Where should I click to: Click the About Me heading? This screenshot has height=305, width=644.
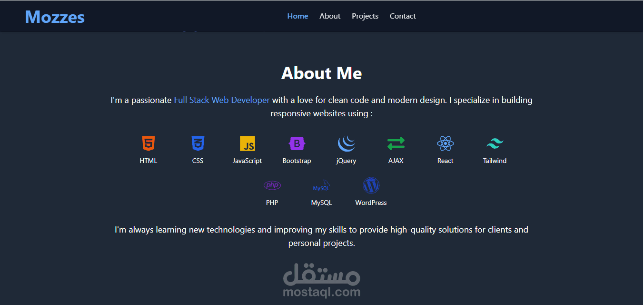click(x=322, y=73)
